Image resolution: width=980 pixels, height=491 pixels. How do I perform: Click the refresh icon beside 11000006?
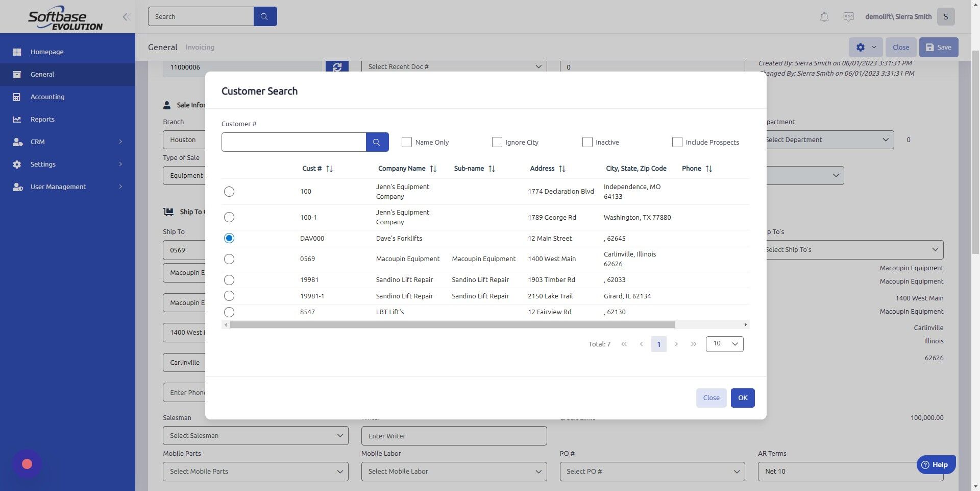coord(337,66)
